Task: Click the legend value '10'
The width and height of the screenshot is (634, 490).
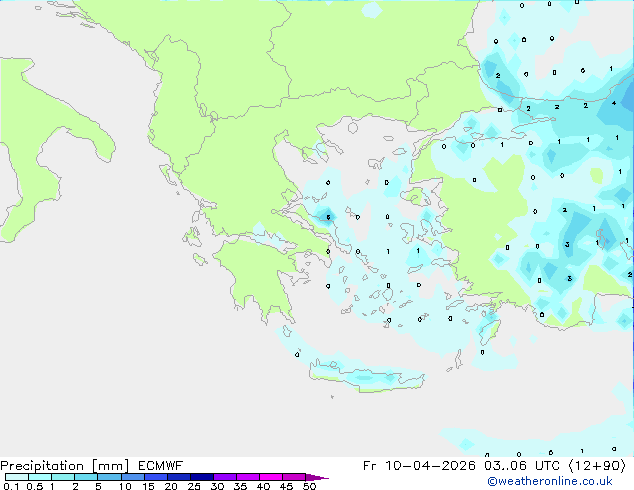Action: click(x=125, y=486)
